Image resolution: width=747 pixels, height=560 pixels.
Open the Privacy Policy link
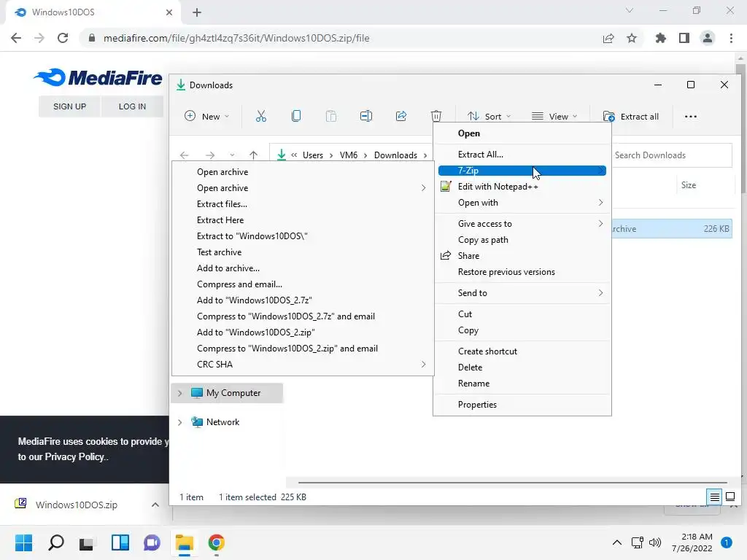[x=76, y=456]
